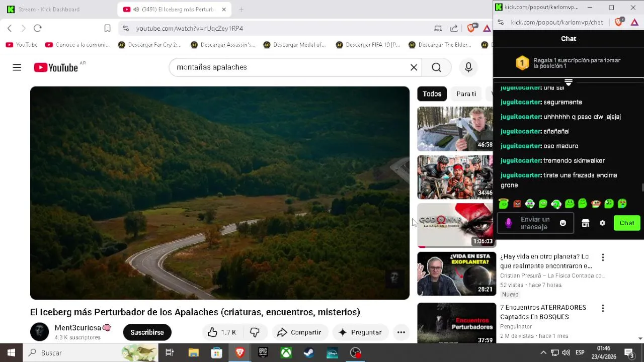Close the El Iceberg más Perturbador tab
This screenshot has height=362, width=644.
[x=224, y=9]
